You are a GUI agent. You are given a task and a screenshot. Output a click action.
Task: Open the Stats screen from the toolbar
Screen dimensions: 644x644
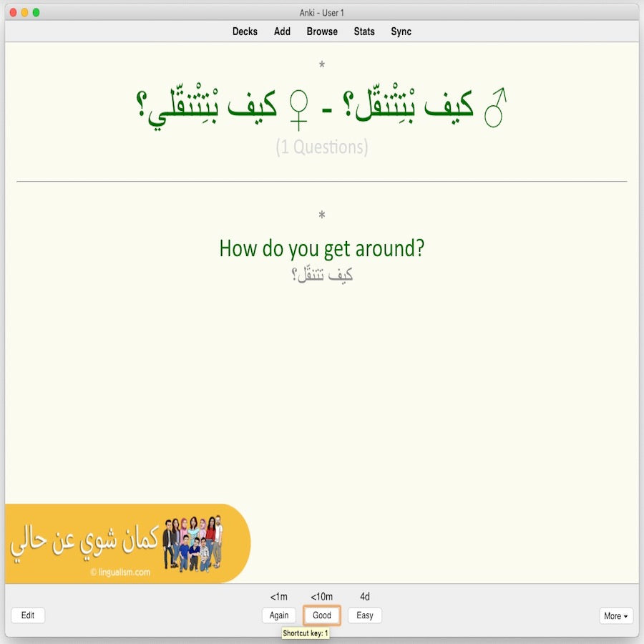pos(364,31)
